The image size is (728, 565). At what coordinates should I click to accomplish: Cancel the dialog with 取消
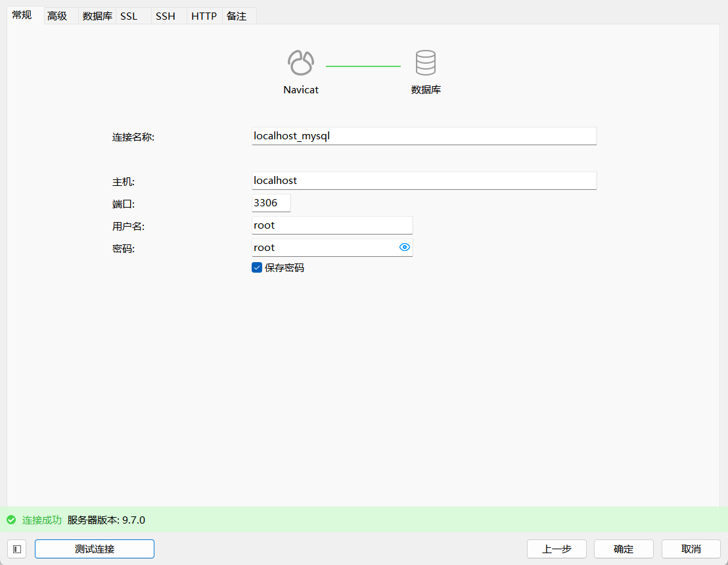[691, 549]
